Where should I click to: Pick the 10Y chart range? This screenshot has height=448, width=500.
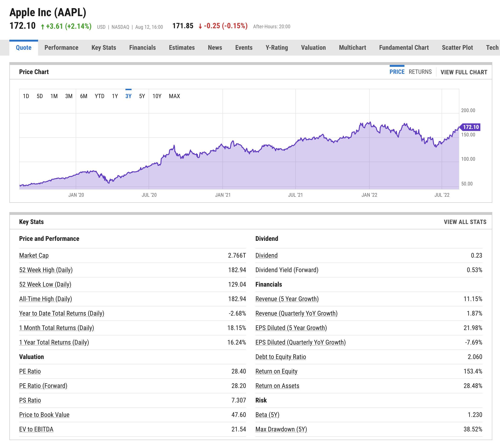[157, 96]
